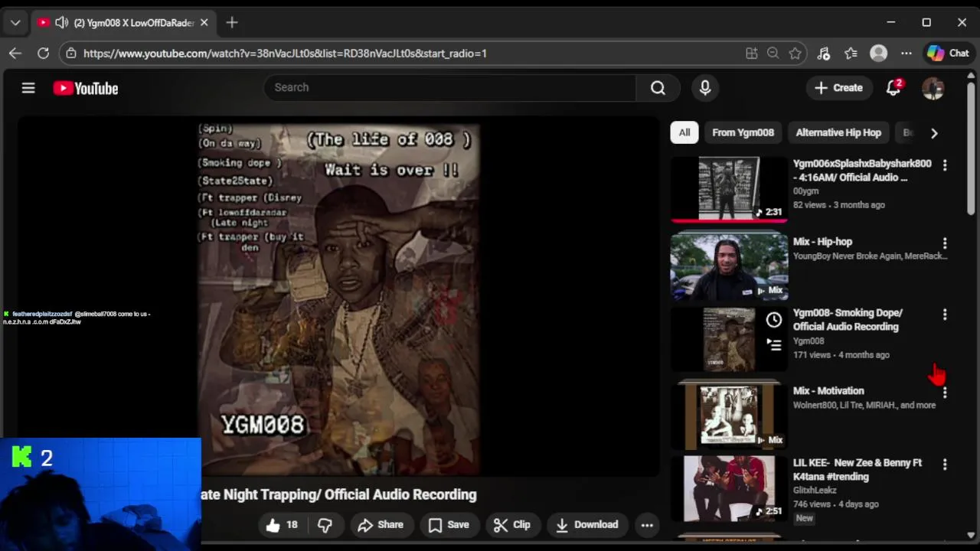The width and height of the screenshot is (980, 551).
Task: Switch to the Ygm008 X LowOffDaRader tab
Action: (124, 23)
